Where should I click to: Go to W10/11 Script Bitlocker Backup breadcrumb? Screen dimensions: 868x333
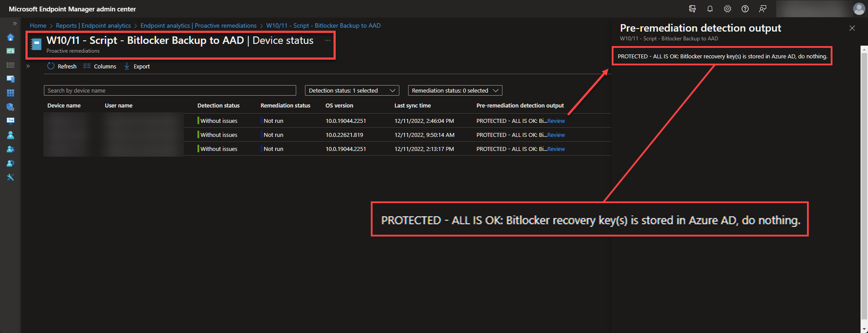323,25
